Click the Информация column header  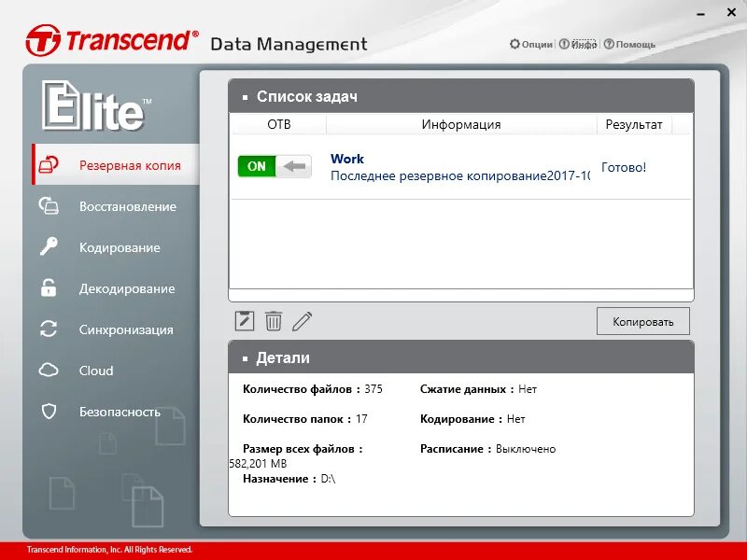point(461,124)
